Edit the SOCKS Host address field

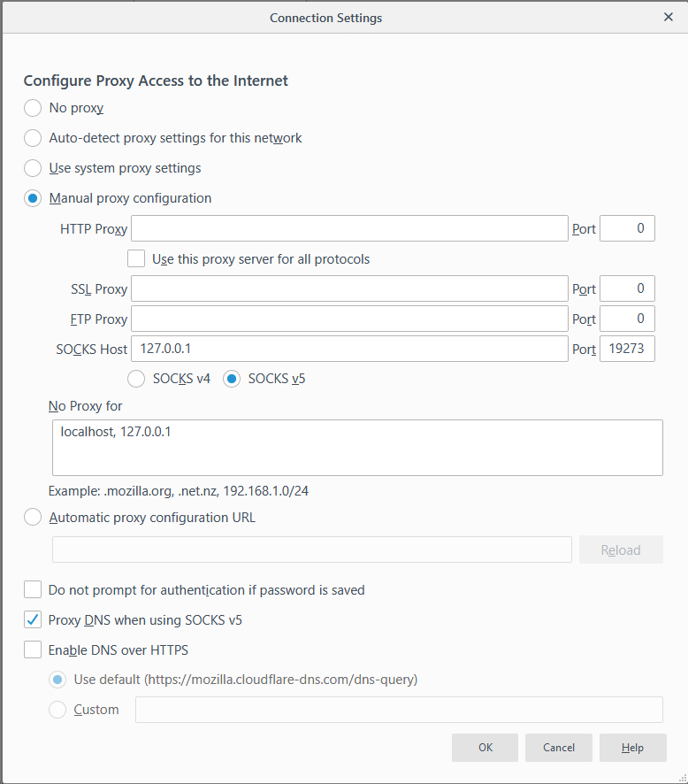coord(348,349)
